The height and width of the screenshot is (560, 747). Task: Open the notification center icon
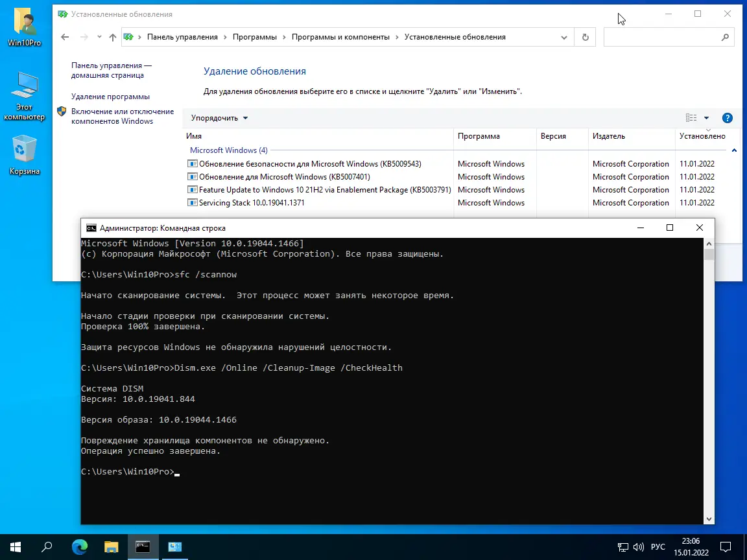click(x=725, y=546)
